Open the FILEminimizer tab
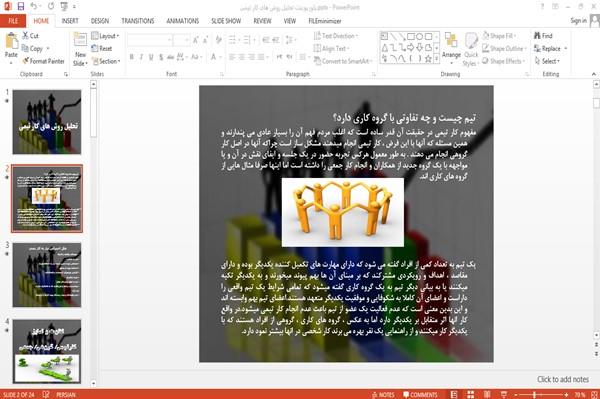The image size is (600, 399). [x=324, y=21]
